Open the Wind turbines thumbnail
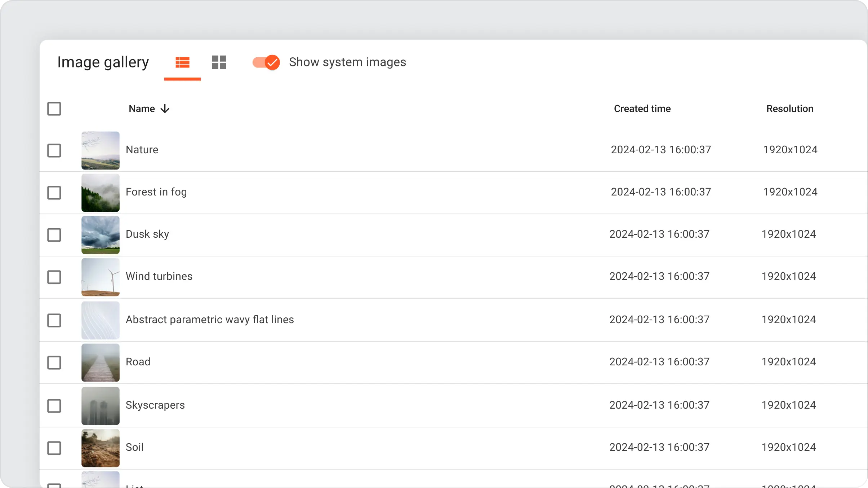The height and width of the screenshot is (488, 868). coord(101,277)
